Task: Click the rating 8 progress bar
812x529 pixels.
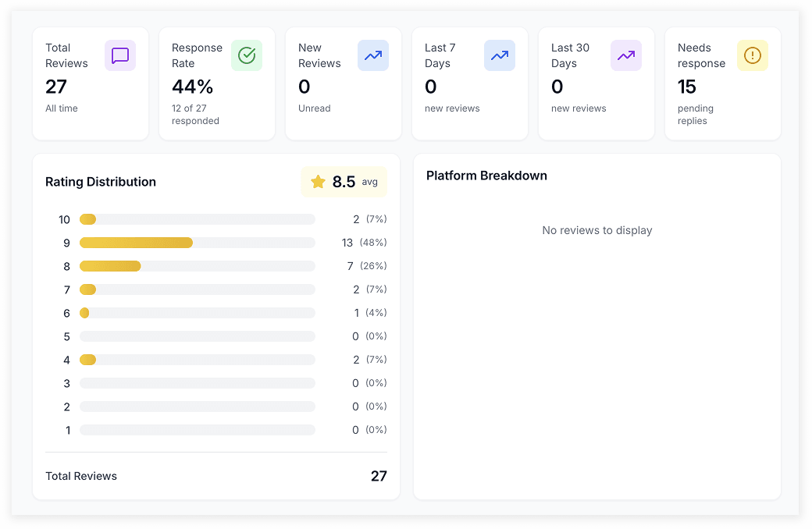Action: point(198,266)
